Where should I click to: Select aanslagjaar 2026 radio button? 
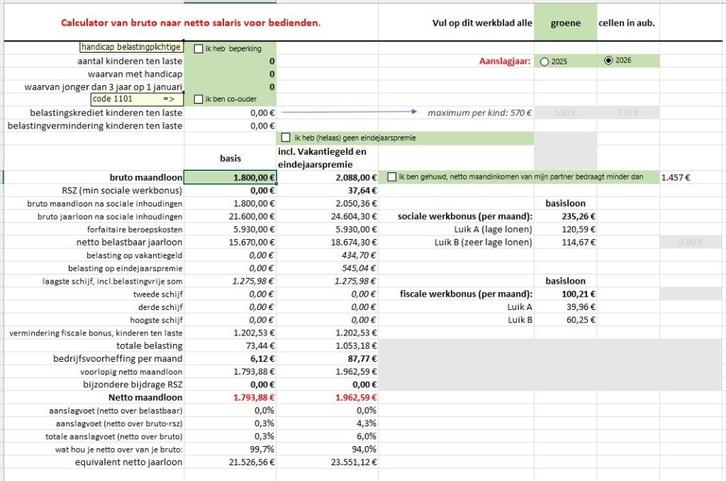[608, 60]
